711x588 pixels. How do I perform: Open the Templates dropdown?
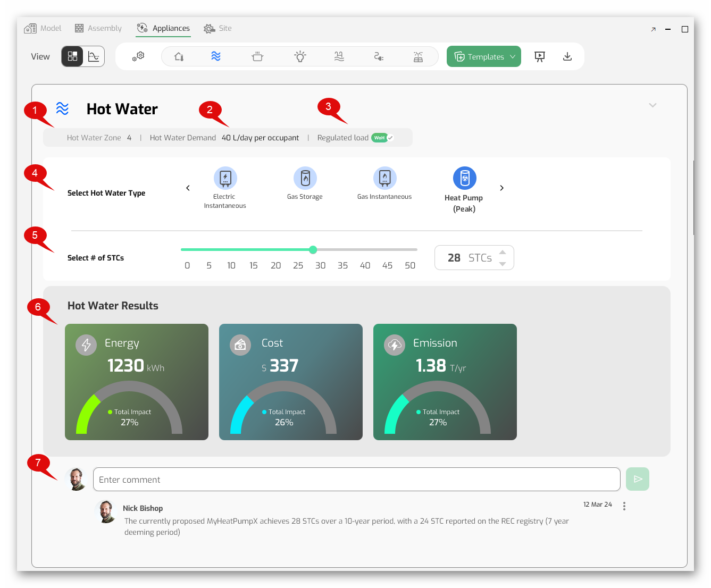pyautogui.click(x=484, y=56)
